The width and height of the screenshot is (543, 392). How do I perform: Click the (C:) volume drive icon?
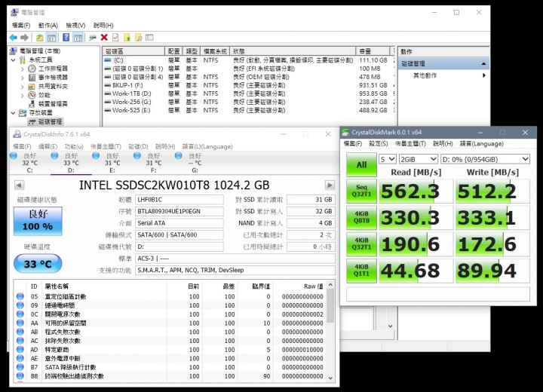(108, 60)
